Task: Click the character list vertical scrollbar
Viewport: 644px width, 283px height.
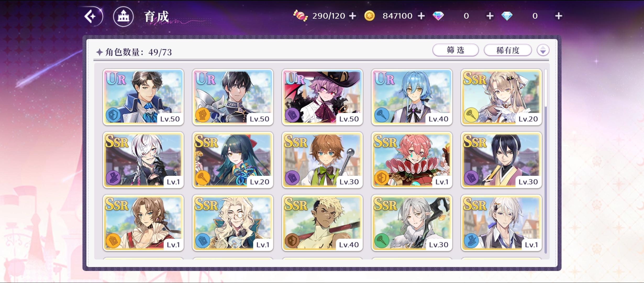Action: tap(546, 161)
